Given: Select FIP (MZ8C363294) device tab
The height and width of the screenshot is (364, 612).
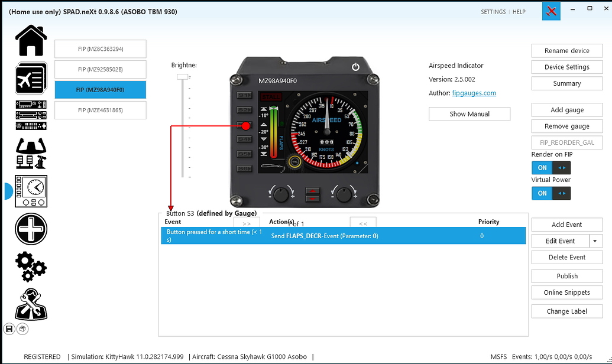Looking at the screenshot, I should coord(100,49).
